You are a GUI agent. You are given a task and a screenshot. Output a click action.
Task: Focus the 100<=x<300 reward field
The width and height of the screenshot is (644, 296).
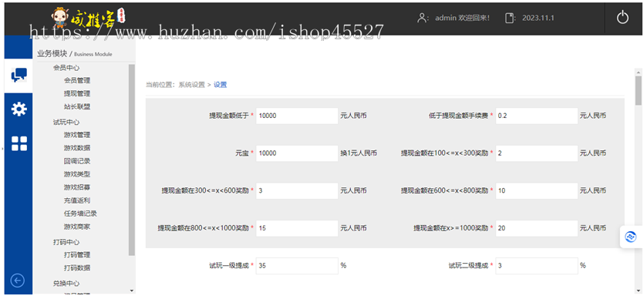coord(537,153)
